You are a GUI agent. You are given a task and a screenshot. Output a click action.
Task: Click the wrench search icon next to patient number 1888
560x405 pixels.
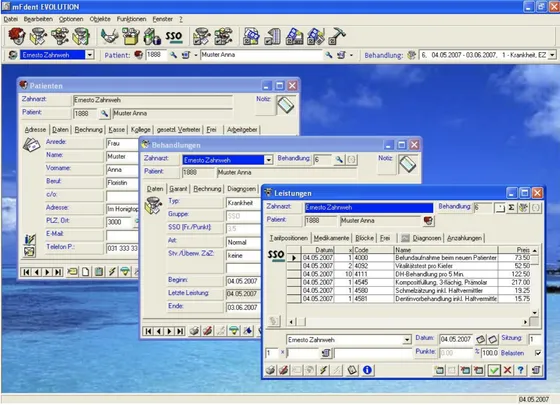pos(173,55)
